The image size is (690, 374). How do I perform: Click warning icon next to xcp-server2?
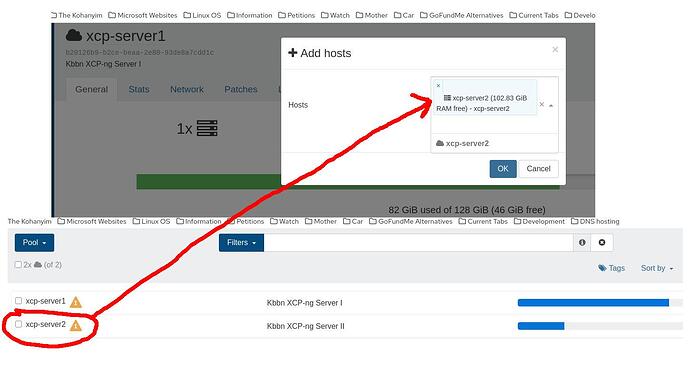(76, 326)
